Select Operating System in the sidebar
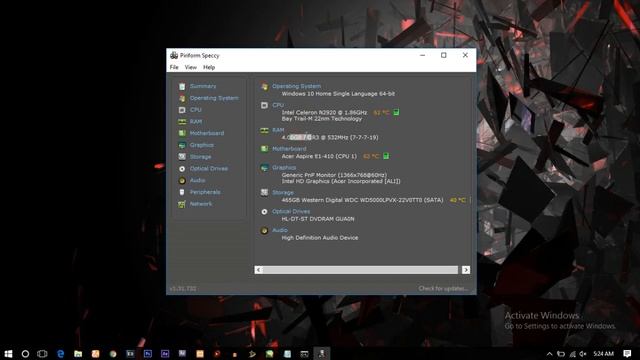640x360 pixels. 214,98
